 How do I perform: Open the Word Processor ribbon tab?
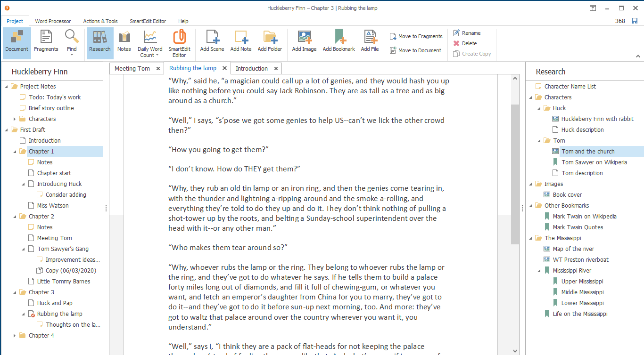click(53, 21)
